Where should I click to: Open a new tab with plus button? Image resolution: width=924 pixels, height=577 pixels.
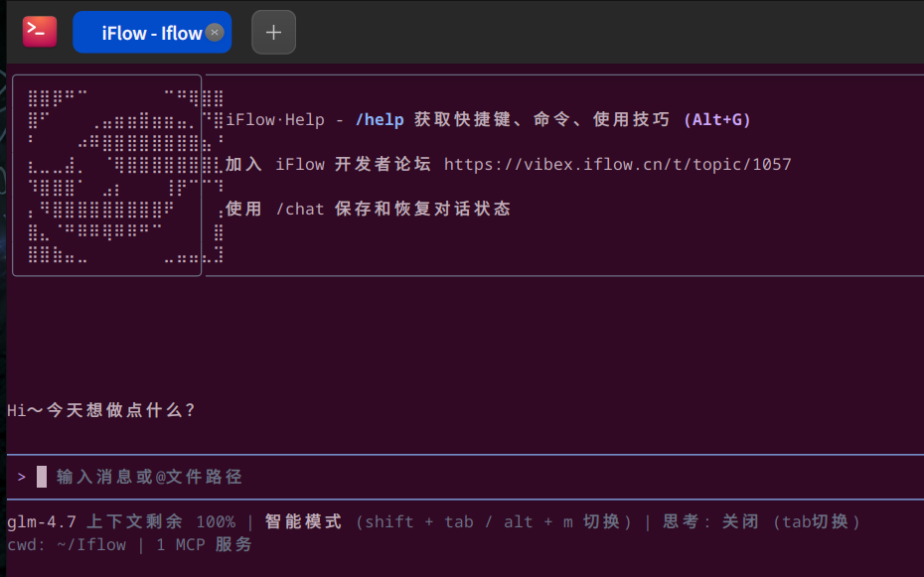point(273,33)
